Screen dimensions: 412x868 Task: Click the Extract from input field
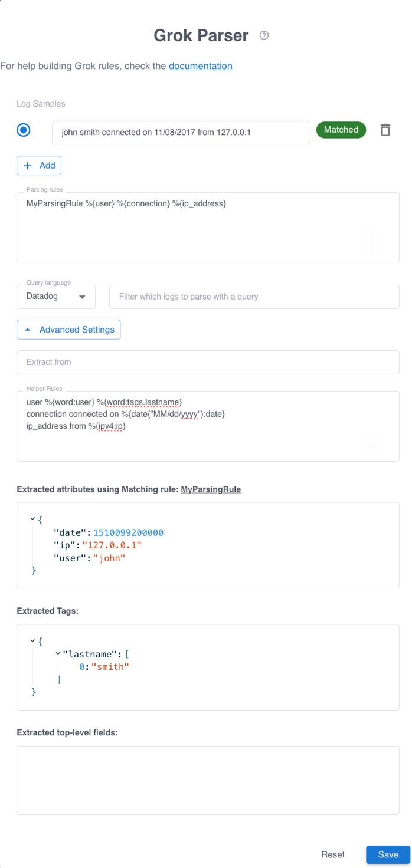tap(208, 362)
